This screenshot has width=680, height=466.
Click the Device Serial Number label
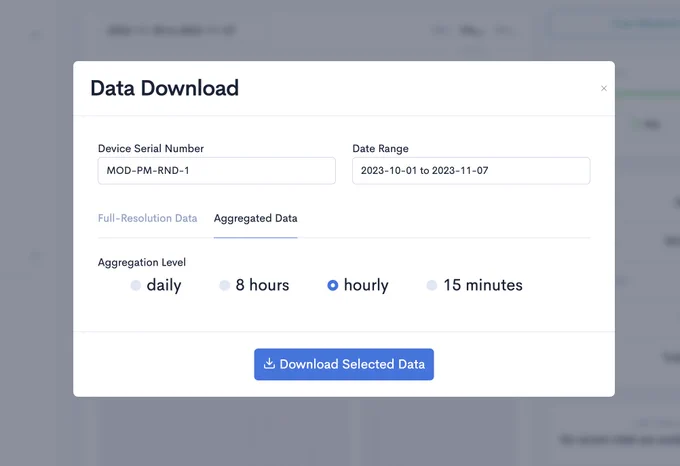pos(151,149)
